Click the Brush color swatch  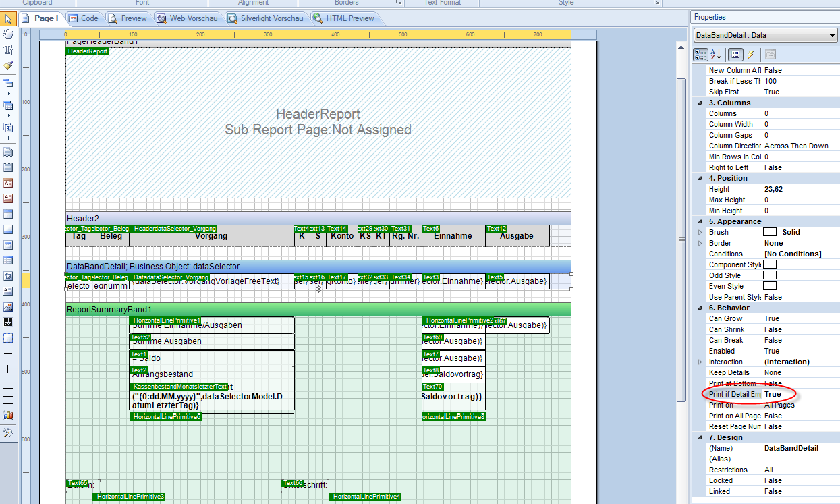point(770,232)
